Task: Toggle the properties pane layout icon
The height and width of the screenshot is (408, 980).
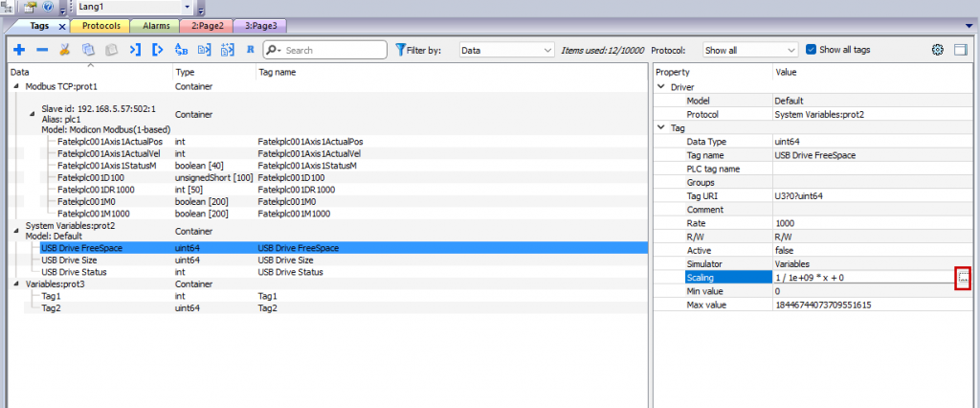Action: (961, 50)
